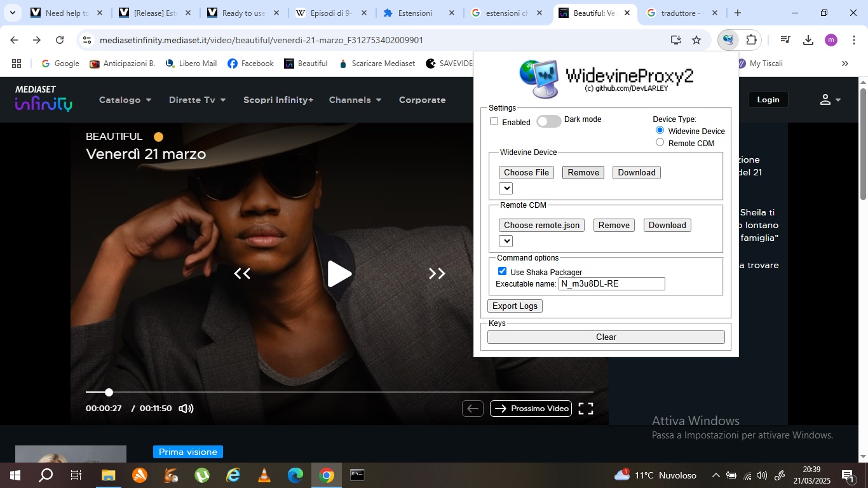
Task: Open the Widevine Device selection dropdown
Action: [506, 188]
